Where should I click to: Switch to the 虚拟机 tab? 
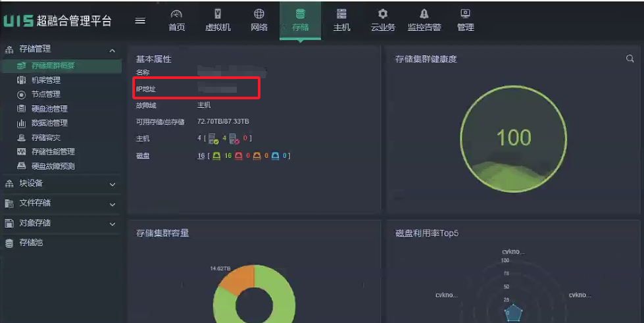218,20
